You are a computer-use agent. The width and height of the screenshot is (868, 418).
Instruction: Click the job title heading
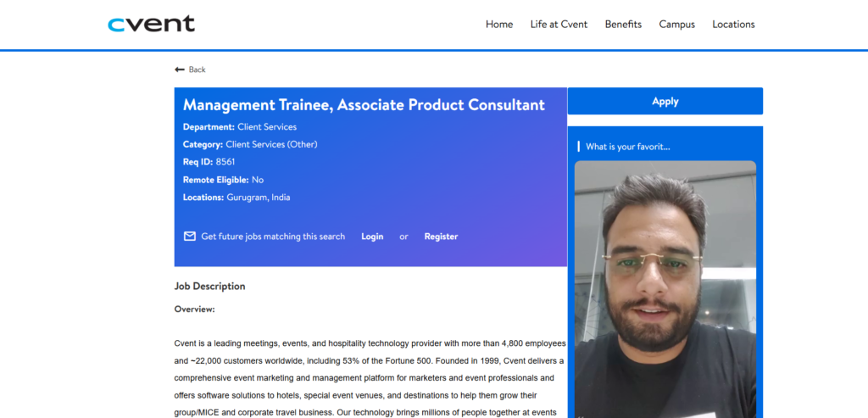(364, 104)
